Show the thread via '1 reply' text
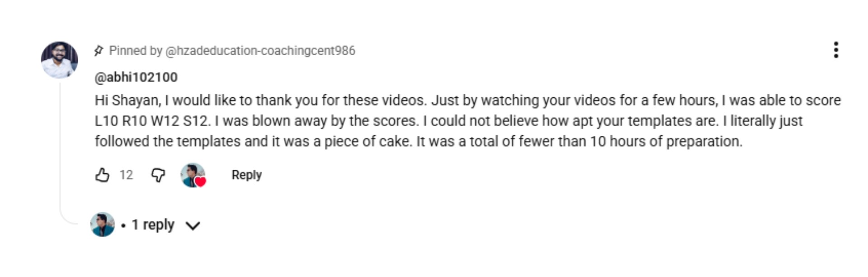Viewport: 868px width, 277px height. (x=153, y=225)
